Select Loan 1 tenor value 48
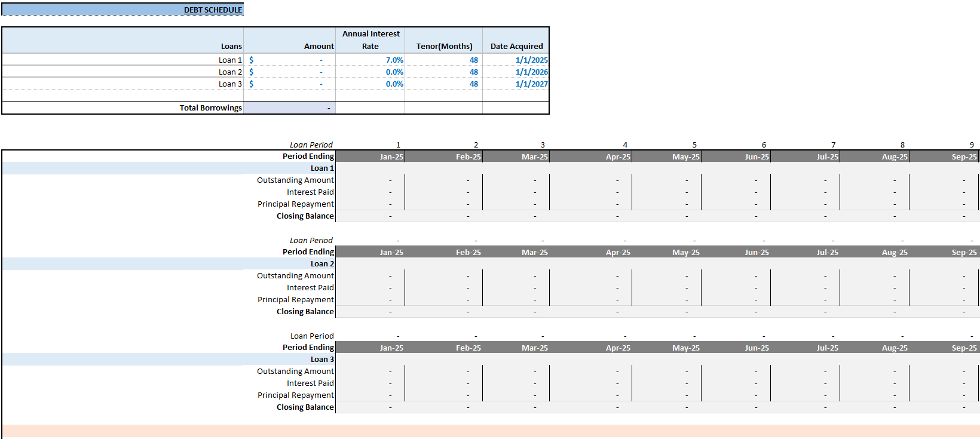Viewport: 980px width, 439px height. (444, 60)
